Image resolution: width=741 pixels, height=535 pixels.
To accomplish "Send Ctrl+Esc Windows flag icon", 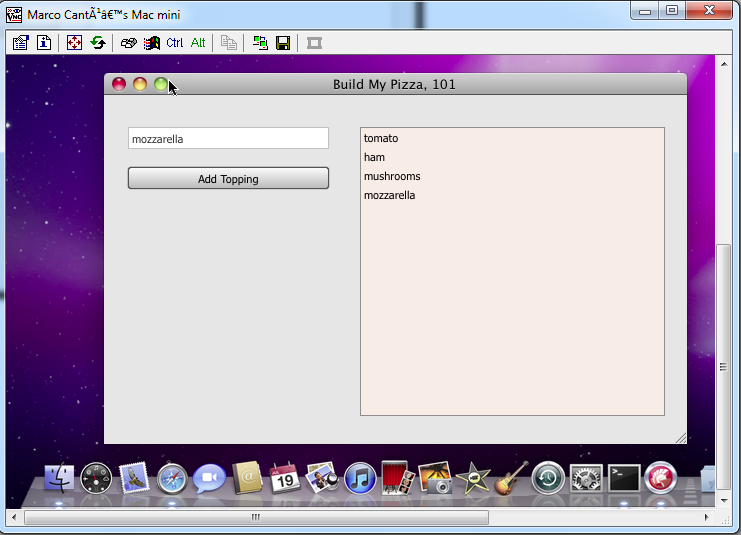I will click(x=152, y=43).
